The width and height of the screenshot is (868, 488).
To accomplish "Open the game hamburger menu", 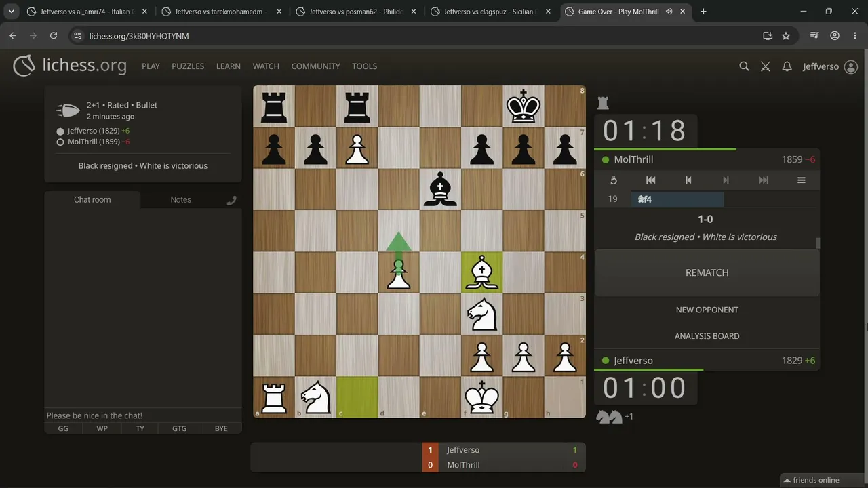I will click(x=801, y=180).
